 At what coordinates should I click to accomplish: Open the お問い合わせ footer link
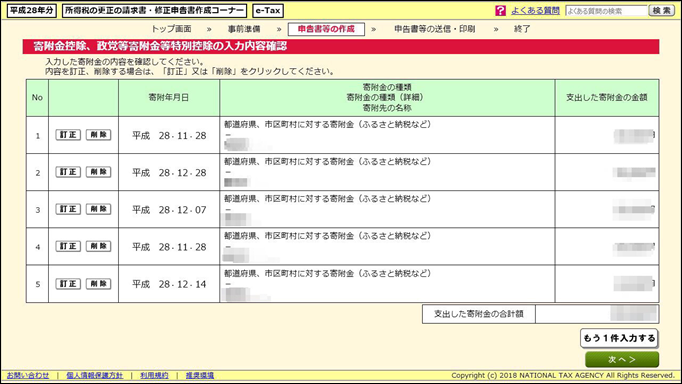[x=28, y=375]
